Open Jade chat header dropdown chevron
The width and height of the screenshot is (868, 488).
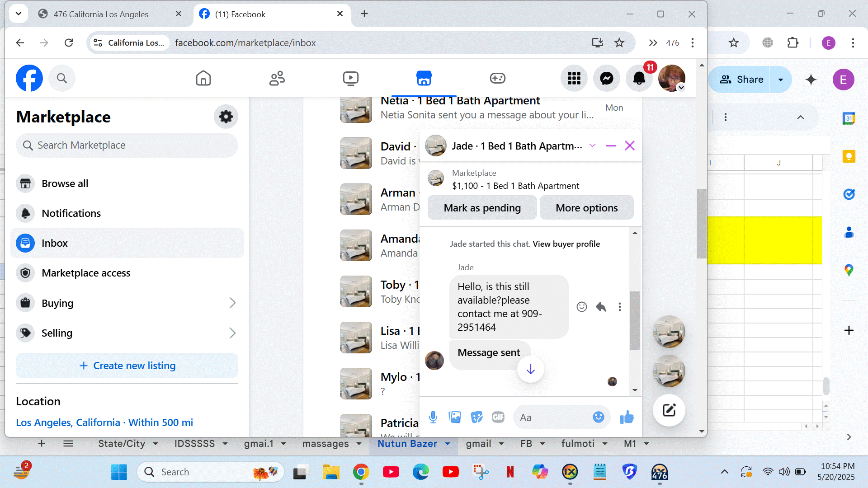pos(592,146)
